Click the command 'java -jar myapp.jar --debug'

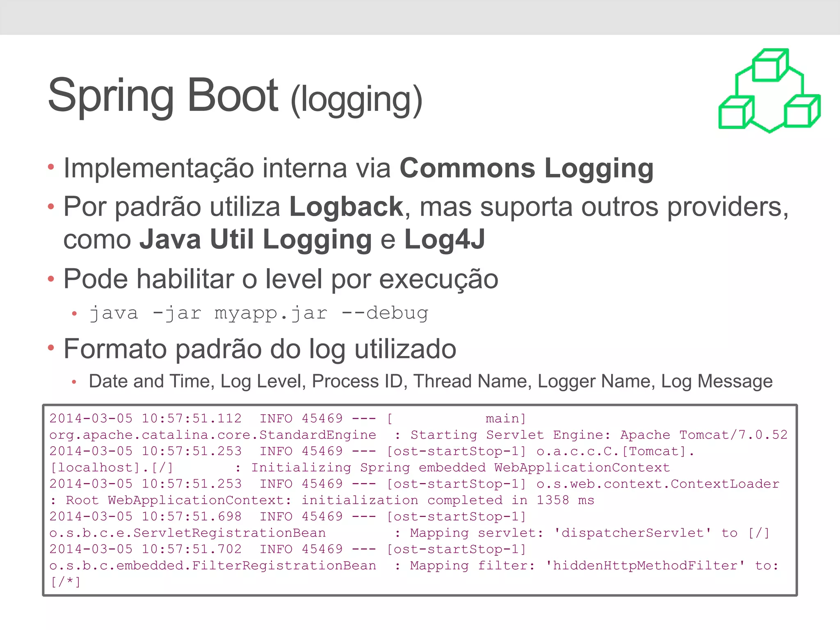click(259, 313)
